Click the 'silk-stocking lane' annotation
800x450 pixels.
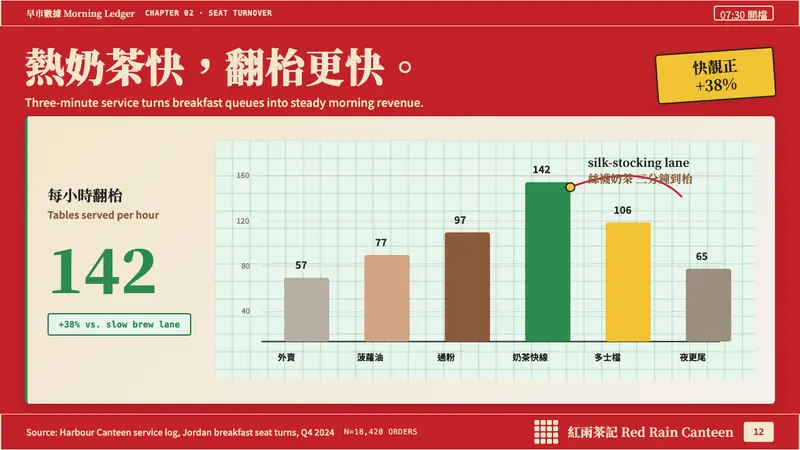638,163
